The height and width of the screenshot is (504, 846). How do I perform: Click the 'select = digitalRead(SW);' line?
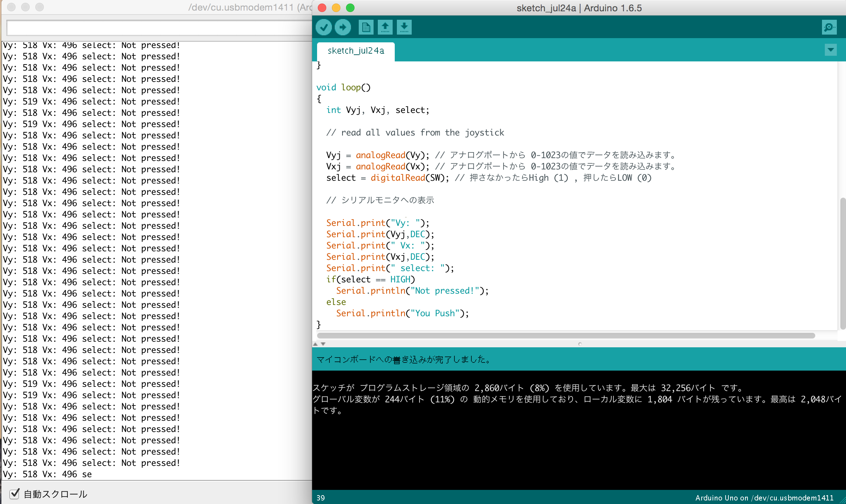pyautogui.click(x=388, y=178)
